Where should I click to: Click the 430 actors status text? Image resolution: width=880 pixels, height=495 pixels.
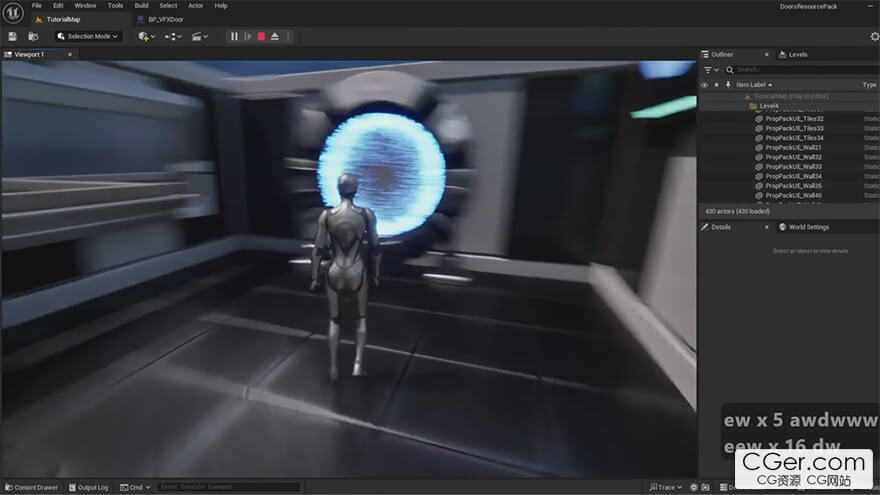tap(737, 212)
